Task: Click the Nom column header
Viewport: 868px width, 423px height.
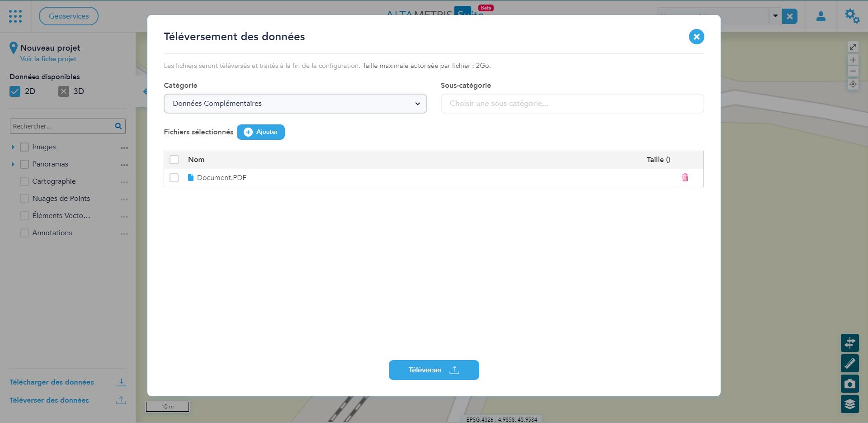Action: point(196,160)
